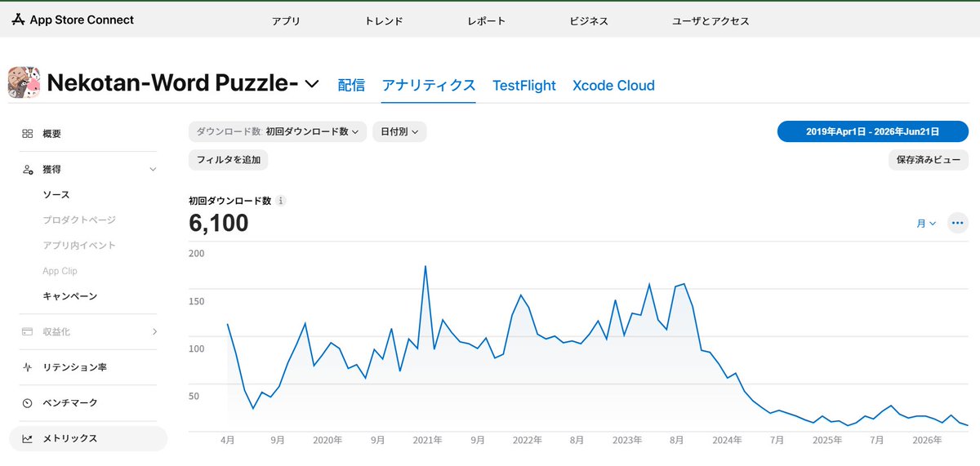Click the フィルタを追加 button
The width and height of the screenshot is (980, 466).
pyautogui.click(x=229, y=160)
